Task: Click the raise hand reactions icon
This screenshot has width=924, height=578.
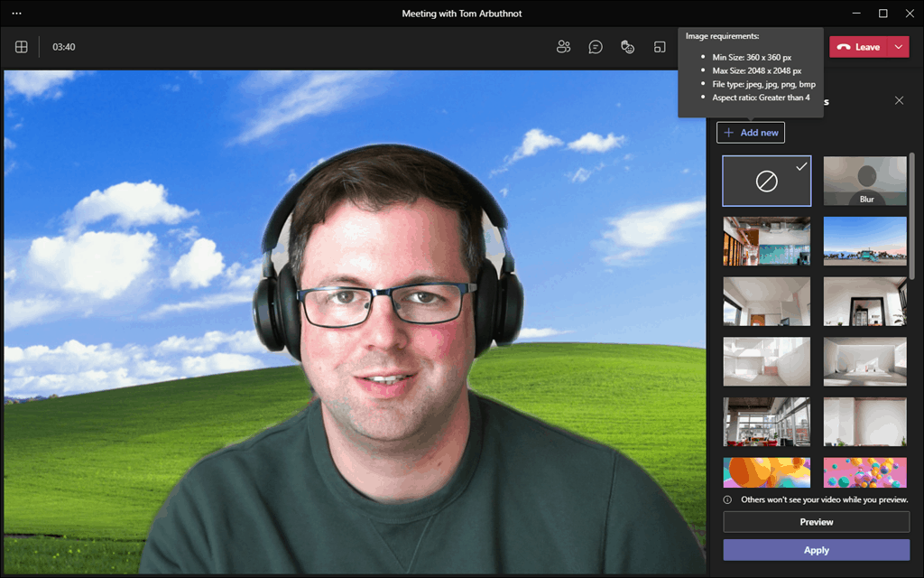Action: click(628, 47)
